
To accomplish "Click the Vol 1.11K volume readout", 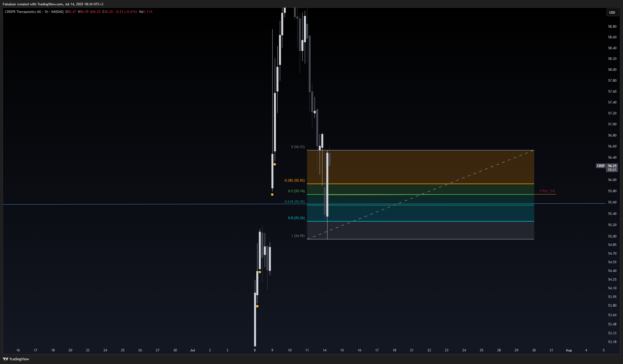I will [146, 12].
